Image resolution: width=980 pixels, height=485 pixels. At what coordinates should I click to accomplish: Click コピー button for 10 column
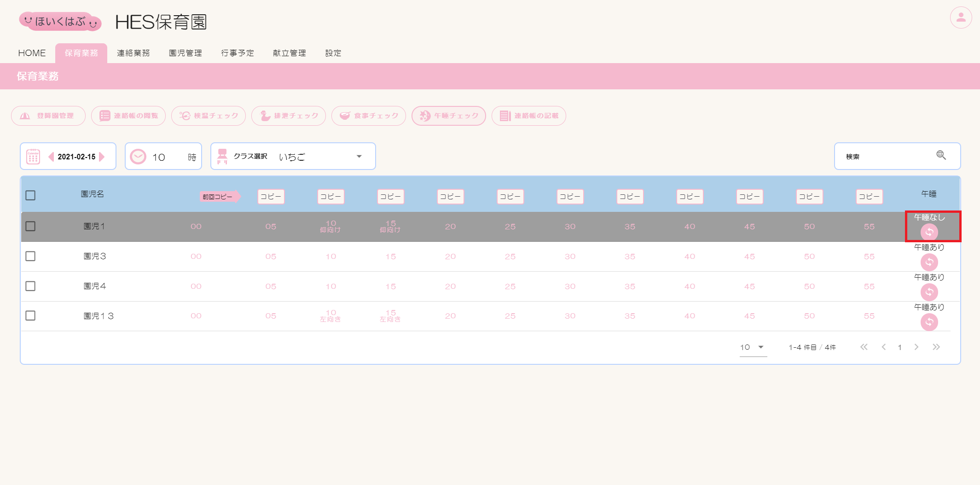pos(331,197)
